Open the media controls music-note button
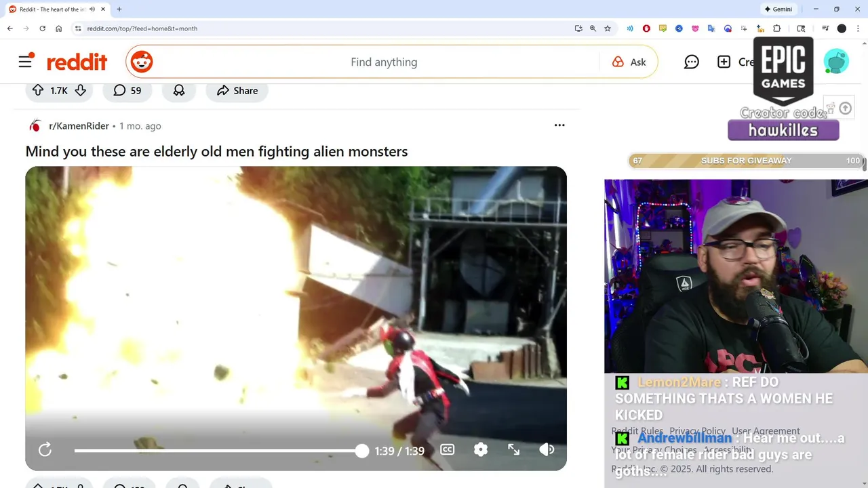This screenshot has height=488, width=868. 825,28
